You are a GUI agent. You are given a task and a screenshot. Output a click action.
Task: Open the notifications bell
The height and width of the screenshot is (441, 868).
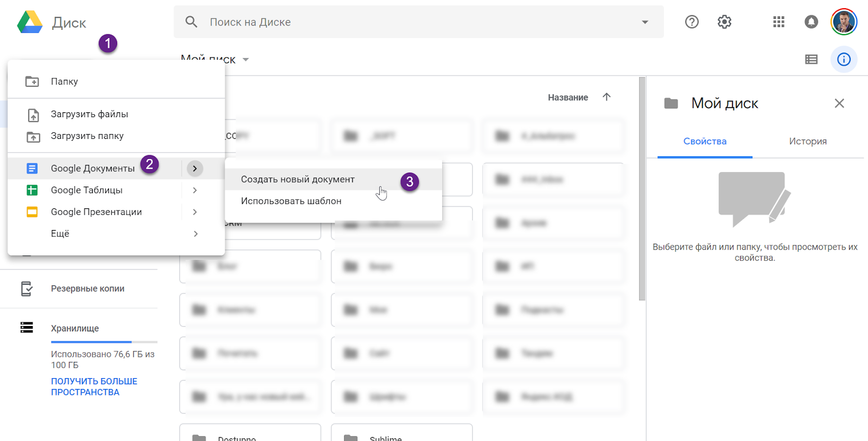coord(811,22)
